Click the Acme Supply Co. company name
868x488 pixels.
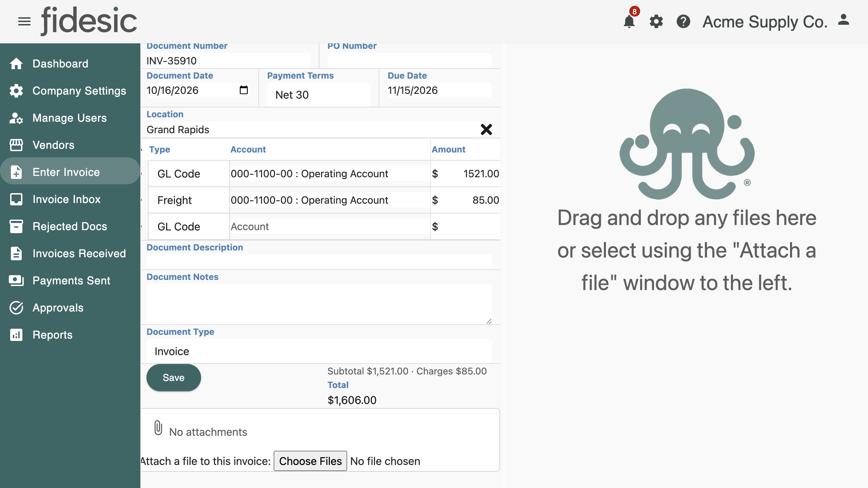[765, 22]
